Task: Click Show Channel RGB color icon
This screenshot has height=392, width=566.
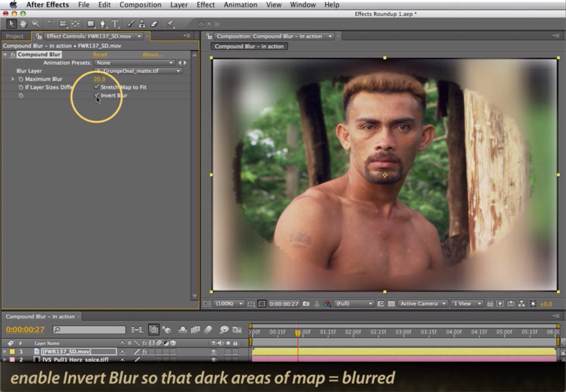Action: coord(327,304)
